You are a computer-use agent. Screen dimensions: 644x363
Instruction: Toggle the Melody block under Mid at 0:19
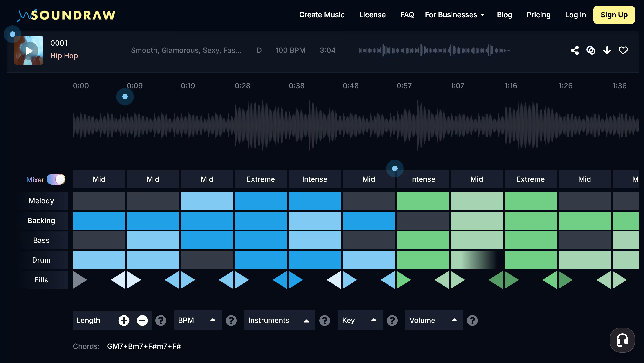point(207,201)
